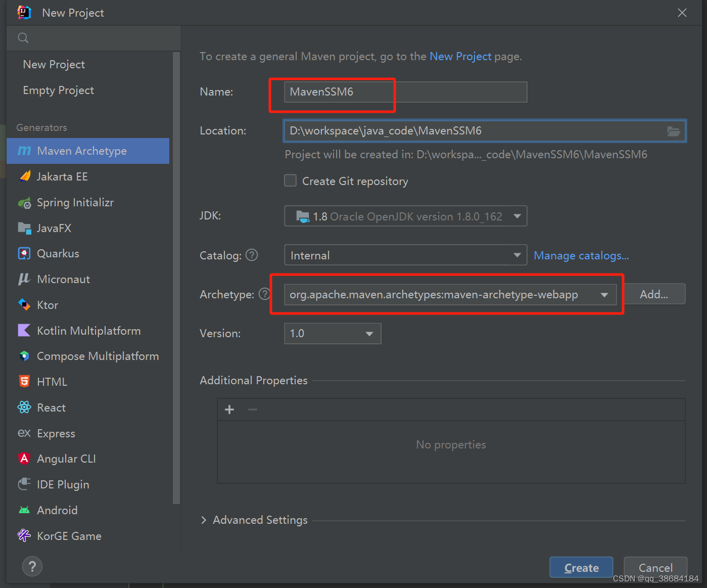This screenshot has height=588, width=707.
Task: Click the Express generator label
Action: 56,433
